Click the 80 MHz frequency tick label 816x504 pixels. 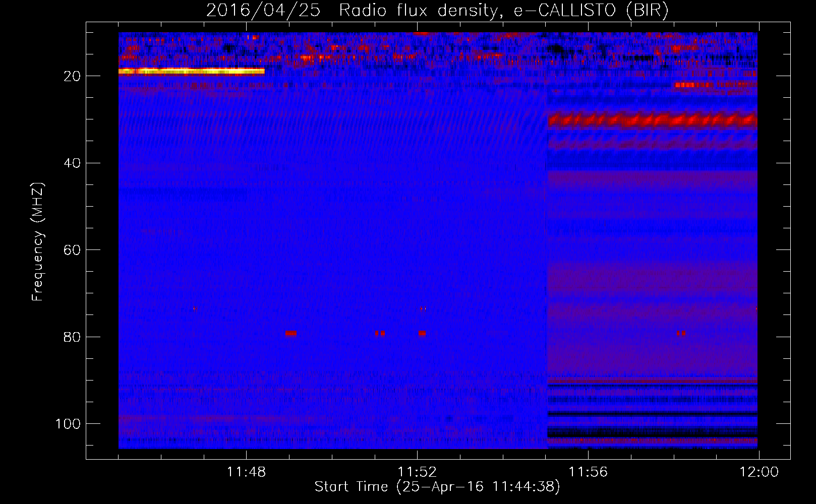[x=72, y=337]
